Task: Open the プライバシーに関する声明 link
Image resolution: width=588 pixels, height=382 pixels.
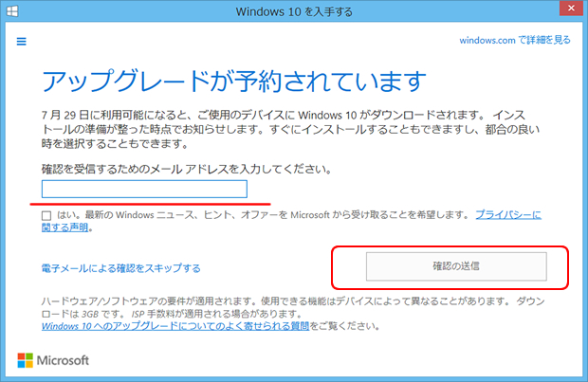Action: pyautogui.click(x=508, y=215)
